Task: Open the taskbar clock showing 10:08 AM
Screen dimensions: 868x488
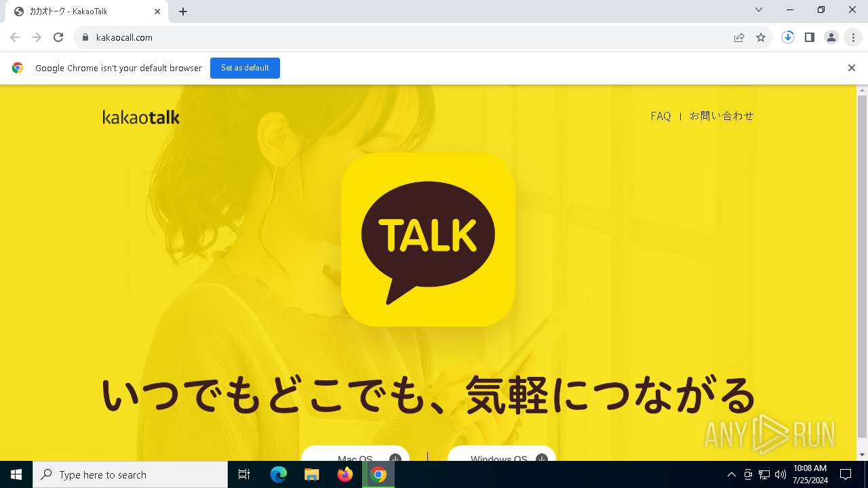Action: click(x=810, y=474)
